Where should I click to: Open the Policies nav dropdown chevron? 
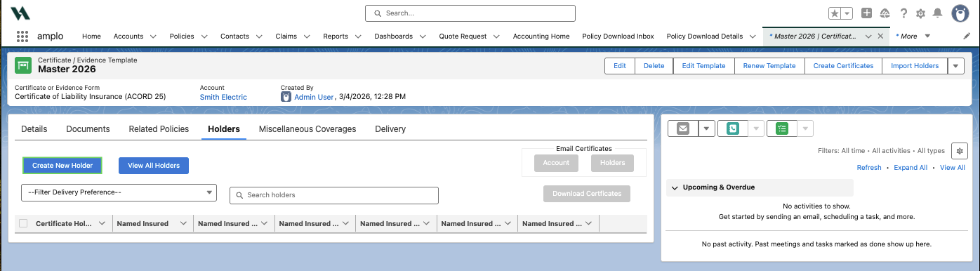tap(204, 37)
